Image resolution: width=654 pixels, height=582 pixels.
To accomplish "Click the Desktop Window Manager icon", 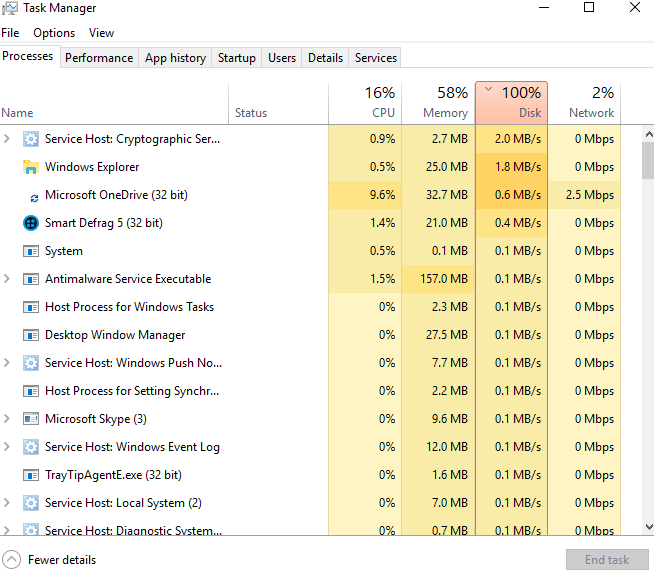I will 30,335.
